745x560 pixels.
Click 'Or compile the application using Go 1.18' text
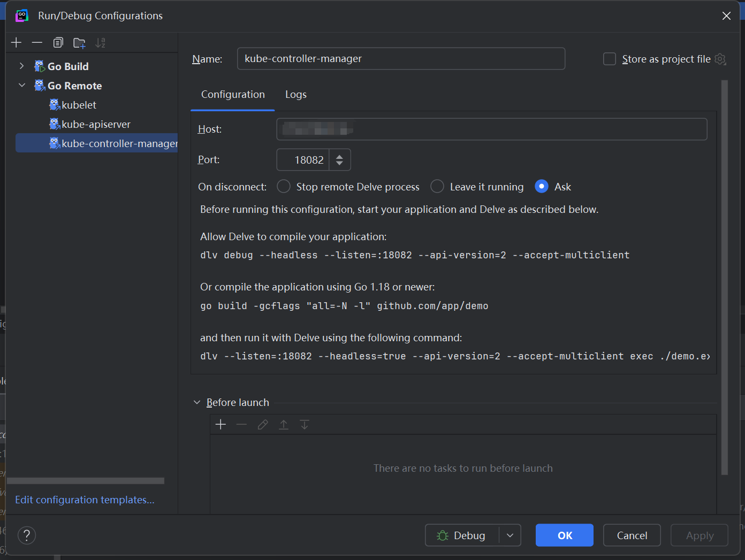click(x=317, y=287)
